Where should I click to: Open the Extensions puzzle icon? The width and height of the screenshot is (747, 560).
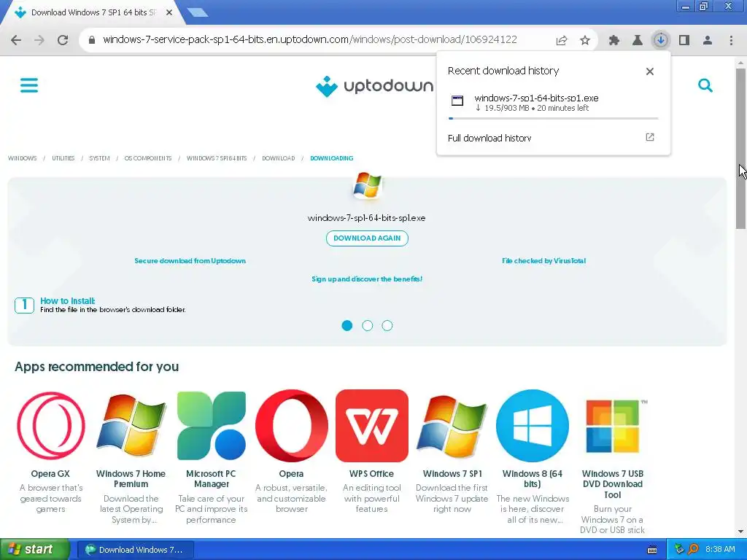[614, 41]
